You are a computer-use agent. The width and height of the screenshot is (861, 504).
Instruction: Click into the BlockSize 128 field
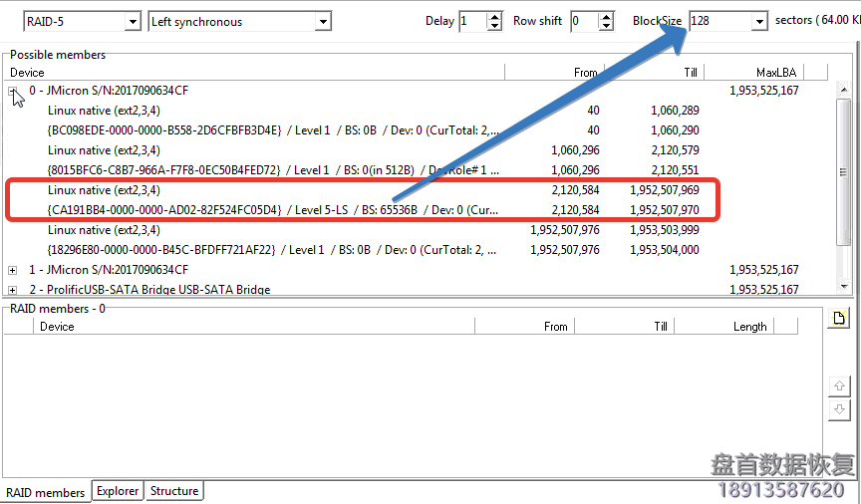coord(720,21)
